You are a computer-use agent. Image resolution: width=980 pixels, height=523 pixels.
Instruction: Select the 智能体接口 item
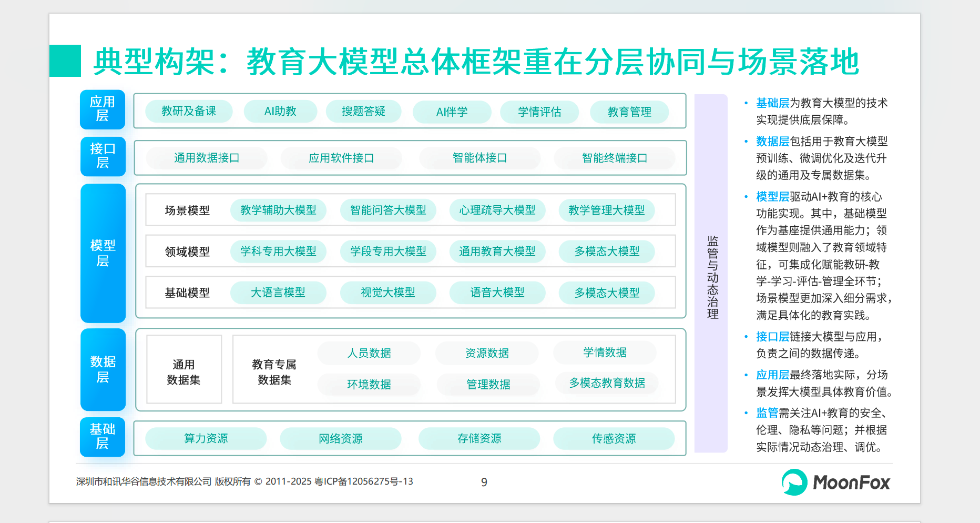(x=479, y=158)
